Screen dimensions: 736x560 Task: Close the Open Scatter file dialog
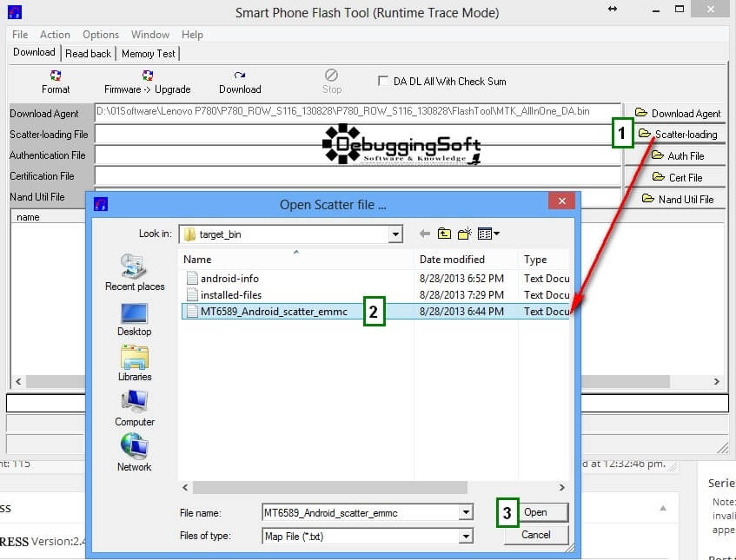tap(562, 201)
